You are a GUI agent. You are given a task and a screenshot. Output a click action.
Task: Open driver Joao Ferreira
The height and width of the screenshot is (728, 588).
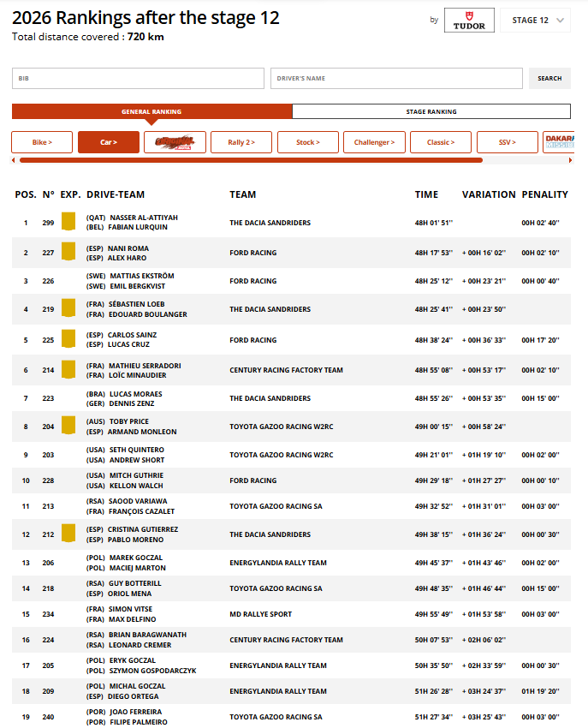[136, 713]
